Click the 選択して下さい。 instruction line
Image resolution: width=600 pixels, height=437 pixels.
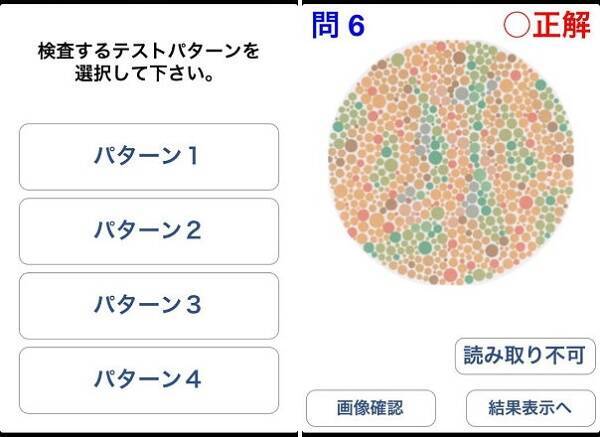148,77
